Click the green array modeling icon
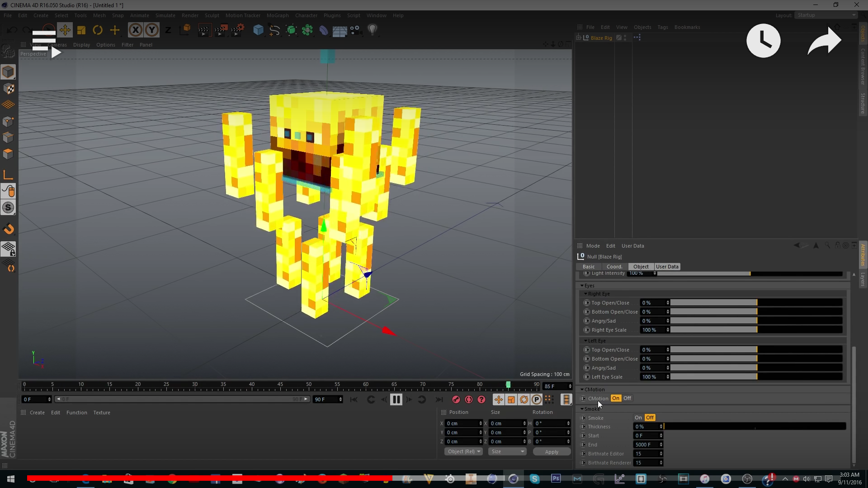 tap(307, 30)
